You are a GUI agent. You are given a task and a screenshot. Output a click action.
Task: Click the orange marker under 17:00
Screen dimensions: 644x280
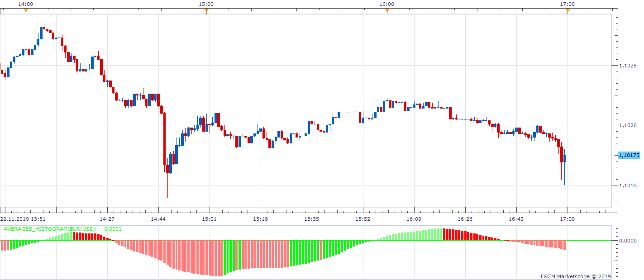(568, 11)
